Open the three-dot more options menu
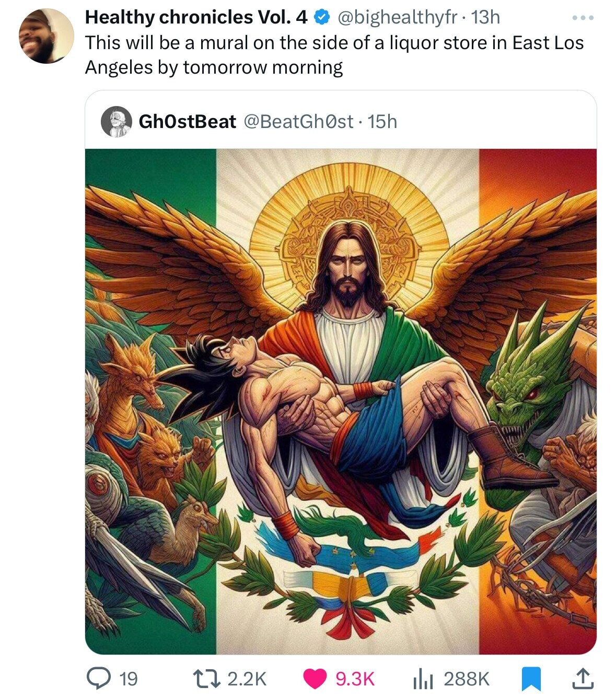 [x=583, y=18]
